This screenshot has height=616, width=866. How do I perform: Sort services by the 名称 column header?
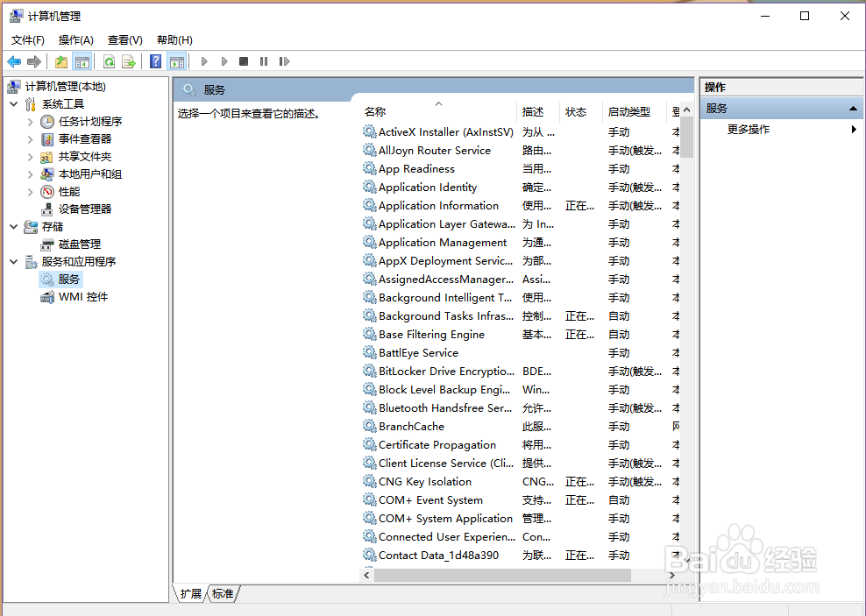pos(375,111)
